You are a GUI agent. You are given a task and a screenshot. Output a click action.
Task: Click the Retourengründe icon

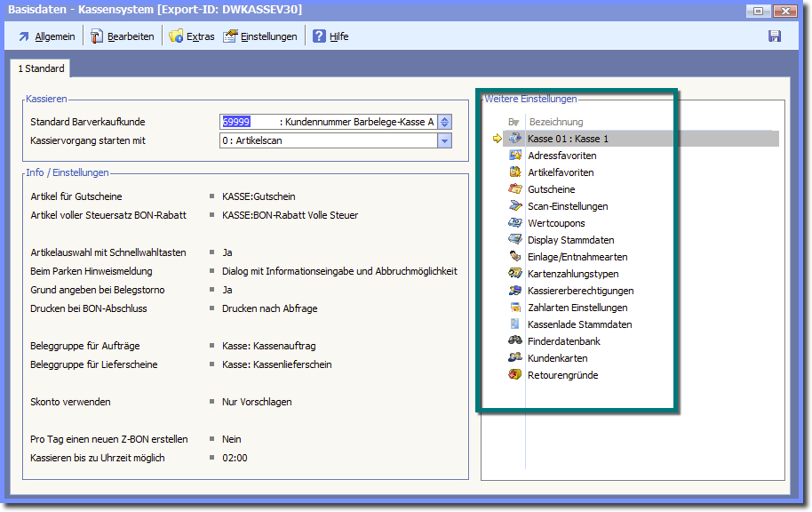(514, 375)
